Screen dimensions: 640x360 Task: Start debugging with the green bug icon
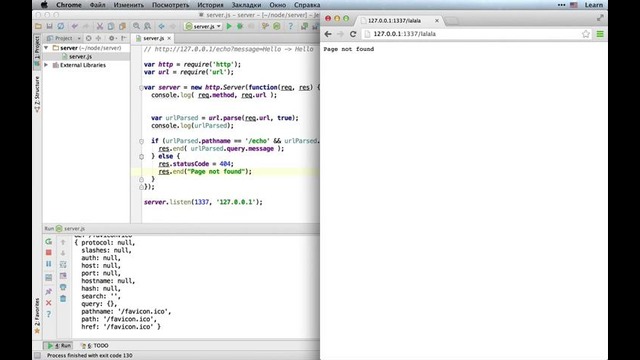tap(240, 26)
